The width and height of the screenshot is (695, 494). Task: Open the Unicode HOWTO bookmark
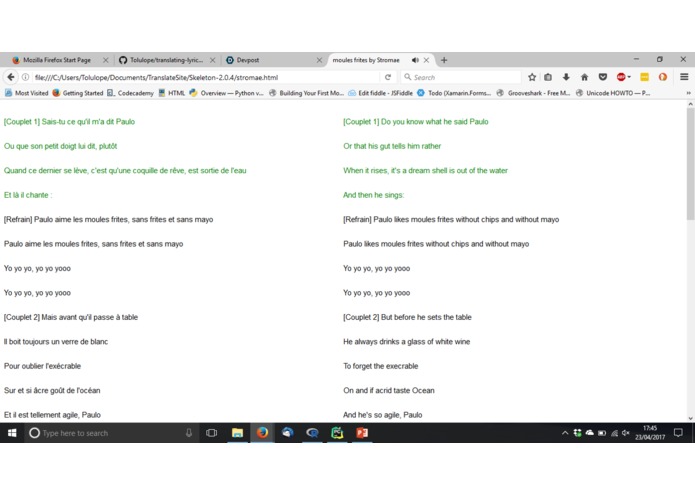pyautogui.click(x=613, y=93)
